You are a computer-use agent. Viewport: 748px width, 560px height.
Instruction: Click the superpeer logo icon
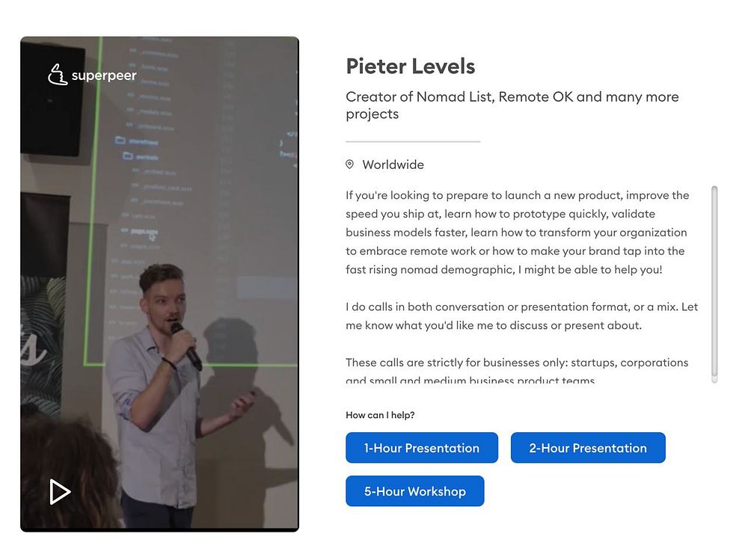pyautogui.click(x=58, y=75)
